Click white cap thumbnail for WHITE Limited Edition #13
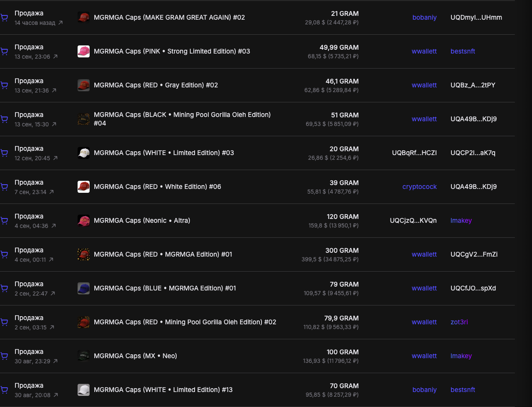 point(84,390)
